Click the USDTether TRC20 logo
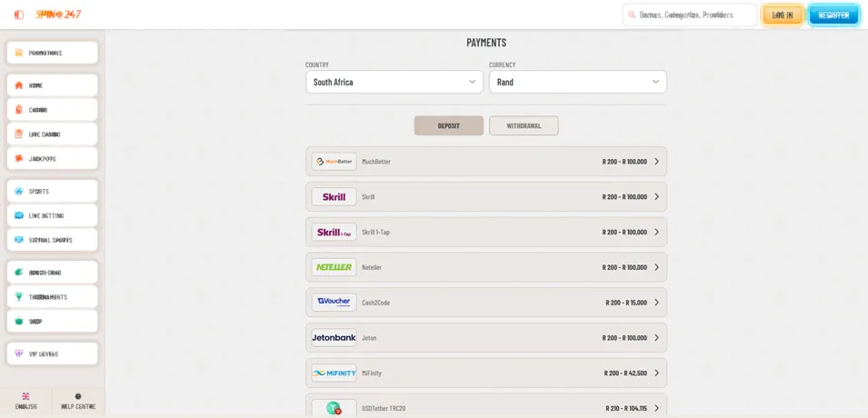 tap(334, 408)
